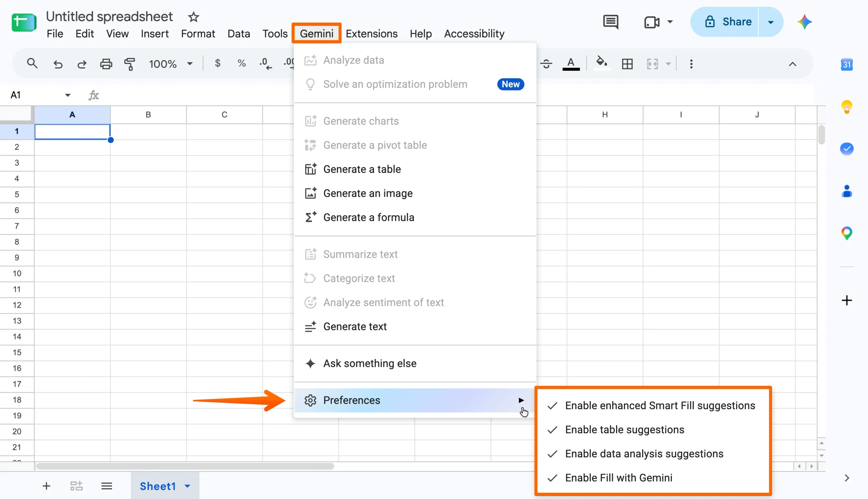Click the Decrease decimal places icon
Viewport: 868px width, 499px height.
(265, 63)
